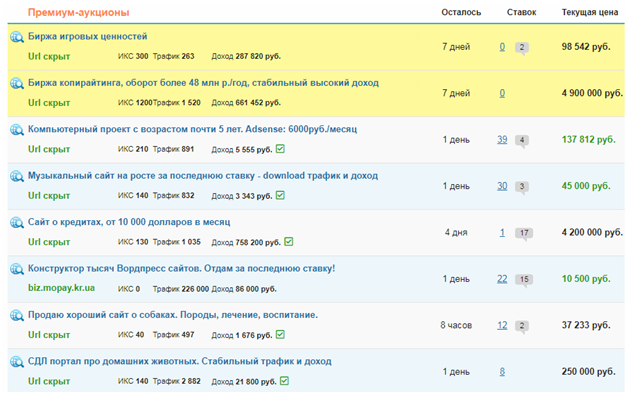The image size is (628, 394).
Task: Click verified income checkmark next to 758 200 руб.
Action: [x=289, y=242]
